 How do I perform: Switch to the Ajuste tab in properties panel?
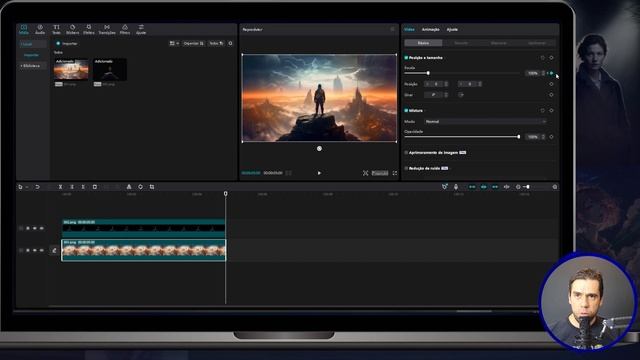click(x=452, y=29)
